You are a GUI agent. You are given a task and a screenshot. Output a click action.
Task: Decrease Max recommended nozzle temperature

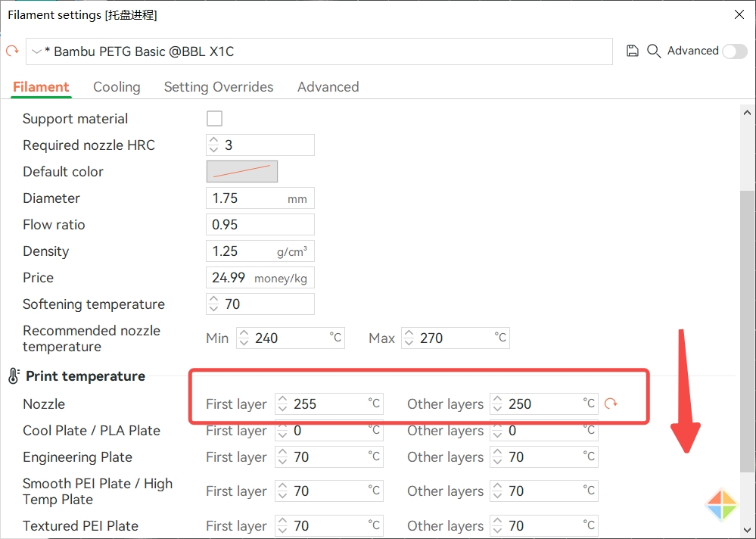click(409, 343)
